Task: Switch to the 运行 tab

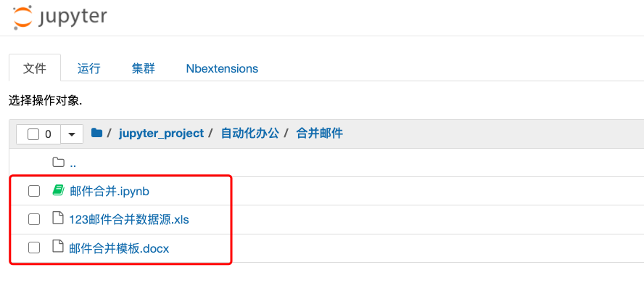Action: tap(88, 68)
